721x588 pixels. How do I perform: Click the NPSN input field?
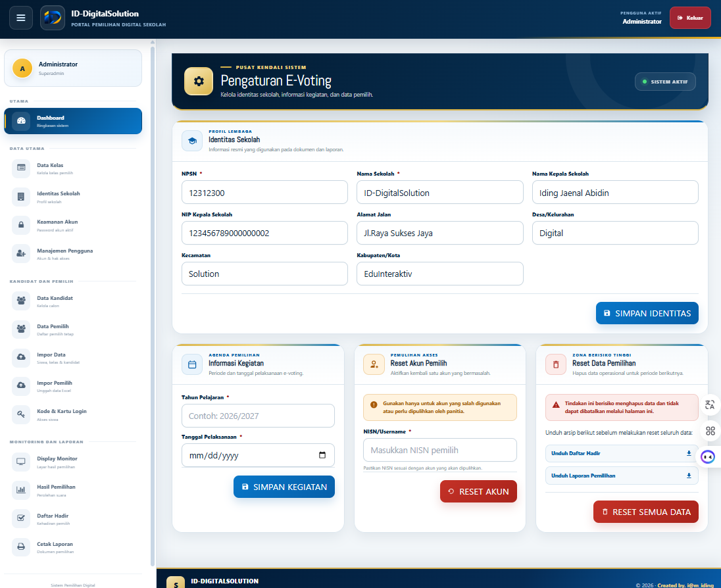click(264, 192)
